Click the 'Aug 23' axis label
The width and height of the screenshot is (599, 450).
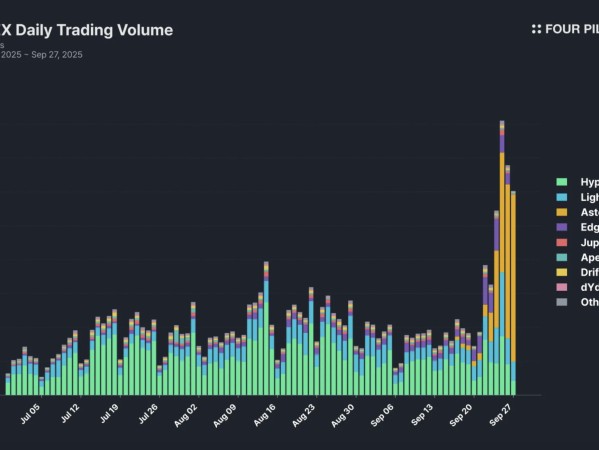point(303,415)
